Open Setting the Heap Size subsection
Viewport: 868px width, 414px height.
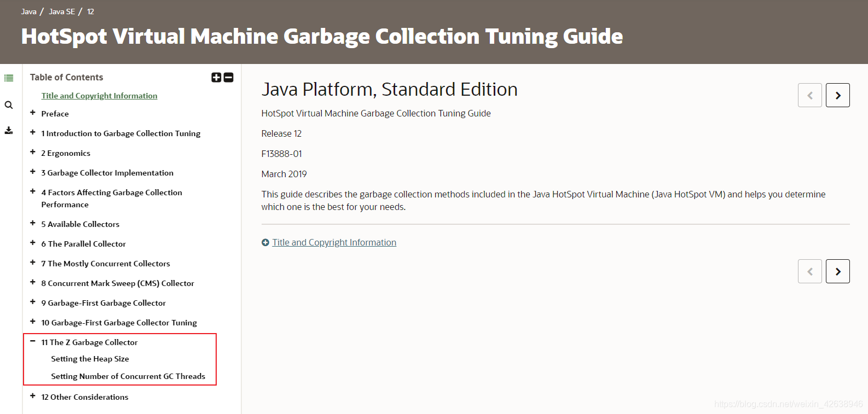(90, 359)
